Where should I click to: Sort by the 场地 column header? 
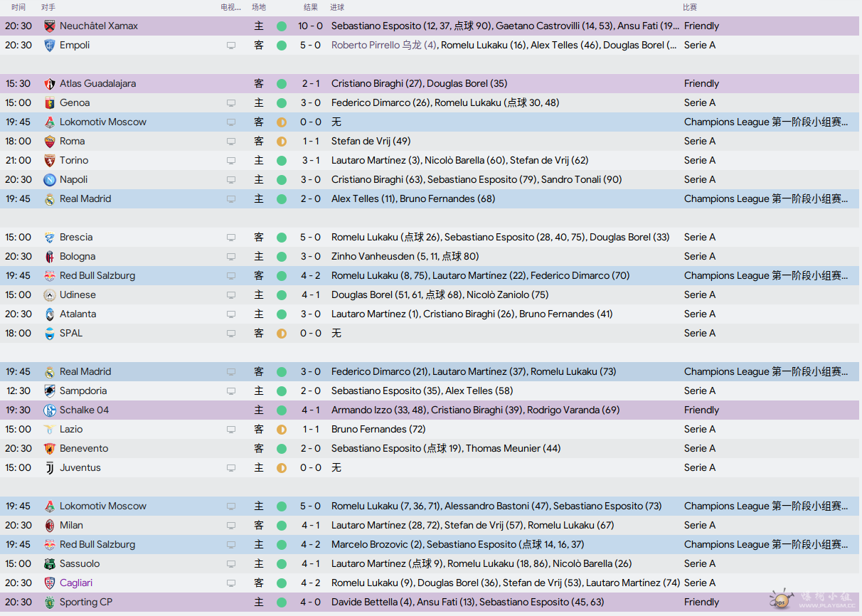tap(259, 7)
